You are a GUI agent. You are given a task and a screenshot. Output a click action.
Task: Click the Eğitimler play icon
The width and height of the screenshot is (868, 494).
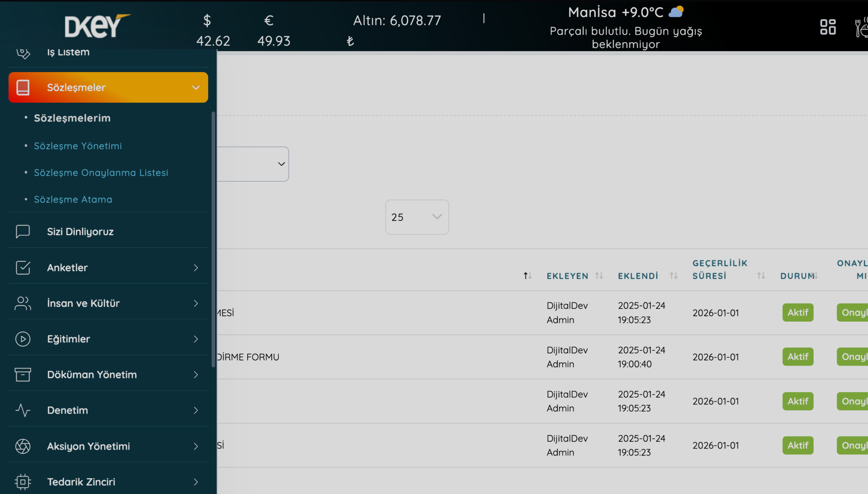[x=23, y=339]
